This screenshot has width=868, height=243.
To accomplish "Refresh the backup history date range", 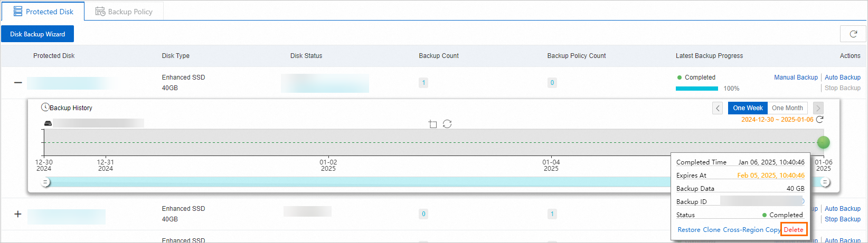I will 820,120.
